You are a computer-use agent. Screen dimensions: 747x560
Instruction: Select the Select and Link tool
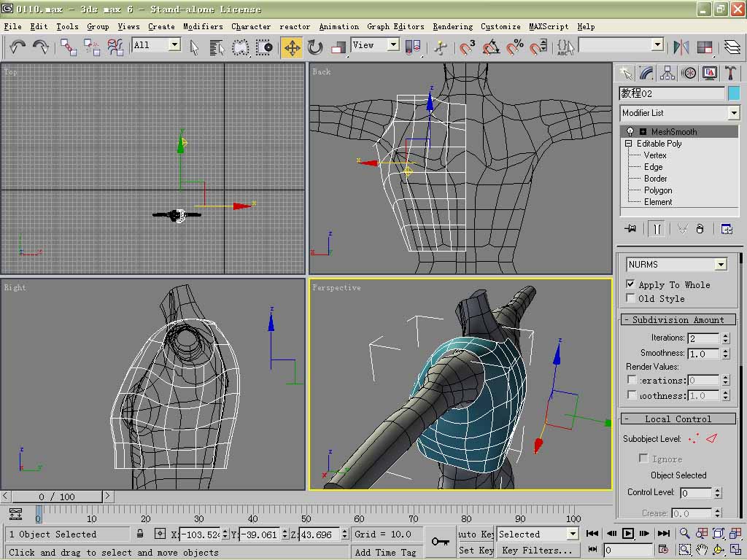pyautogui.click(x=69, y=47)
